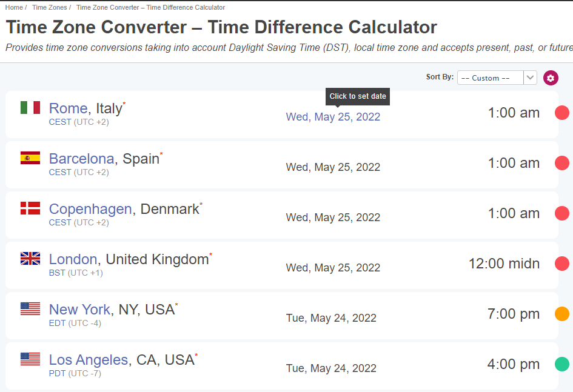Open the Rome city link
Screen dimensions: 573x392
tap(69, 108)
